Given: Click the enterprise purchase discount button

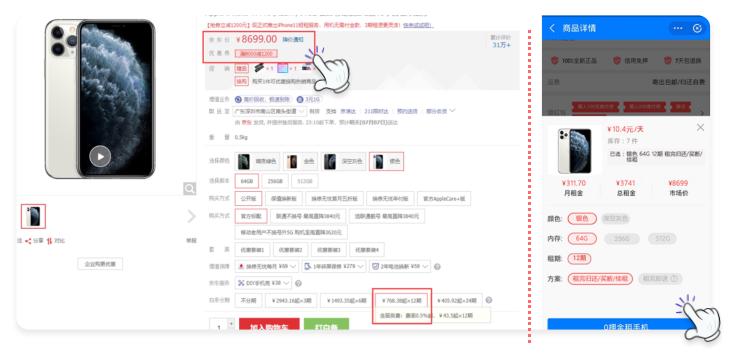Looking at the screenshot, I should click(x=100, y=264).
